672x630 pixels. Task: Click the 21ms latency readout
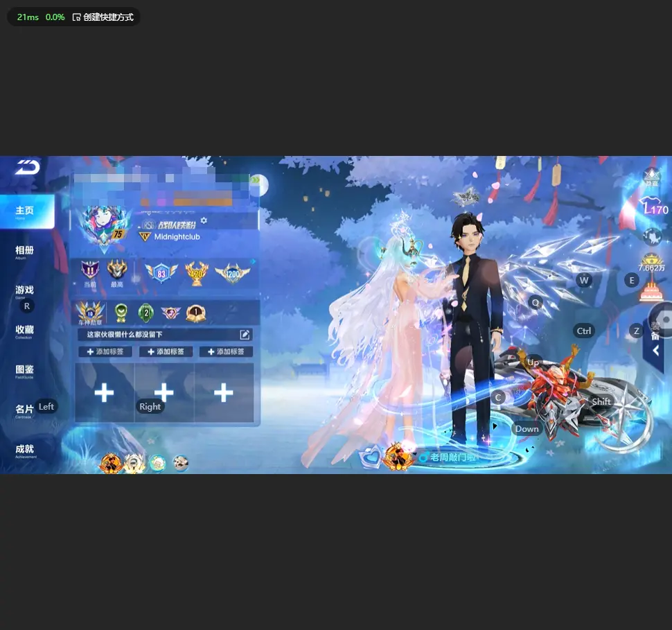(x=28, y=17)
